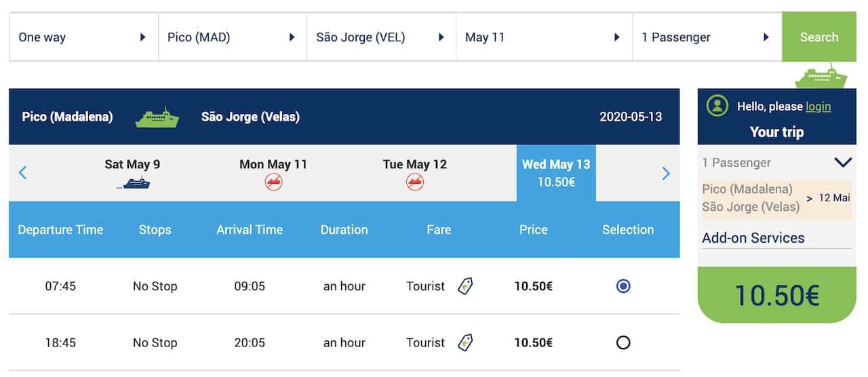Screen dimensions: 868x377
Task: Click the user profile icon beside login greeting
Action: [x=717, y=106]
